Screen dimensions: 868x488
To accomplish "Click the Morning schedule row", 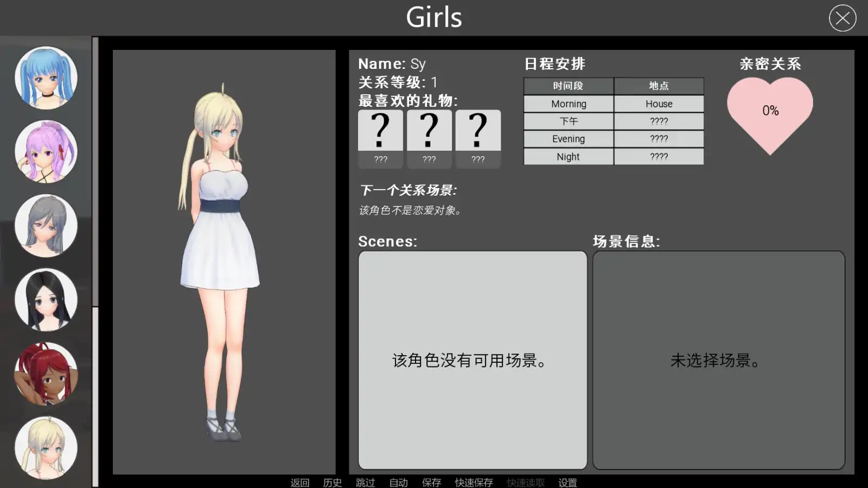I will tap(613, 104).
